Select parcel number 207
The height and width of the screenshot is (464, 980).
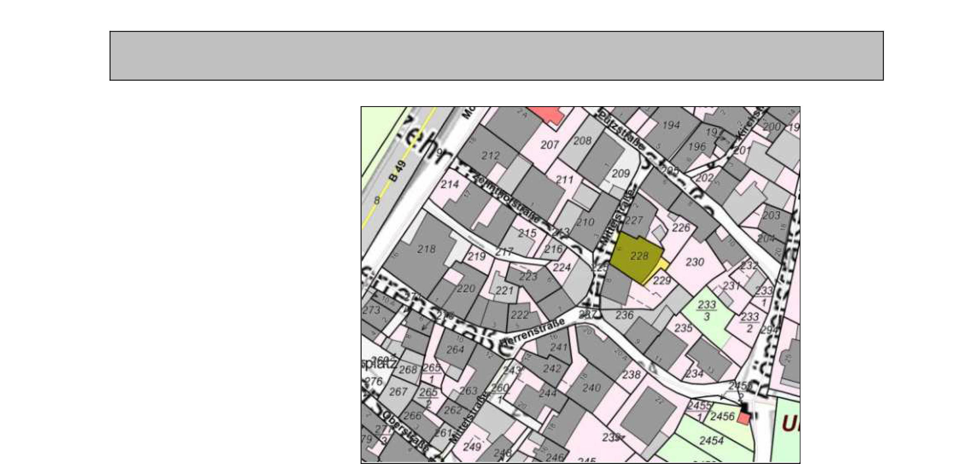pyautogui.click(x=549, y=145)
